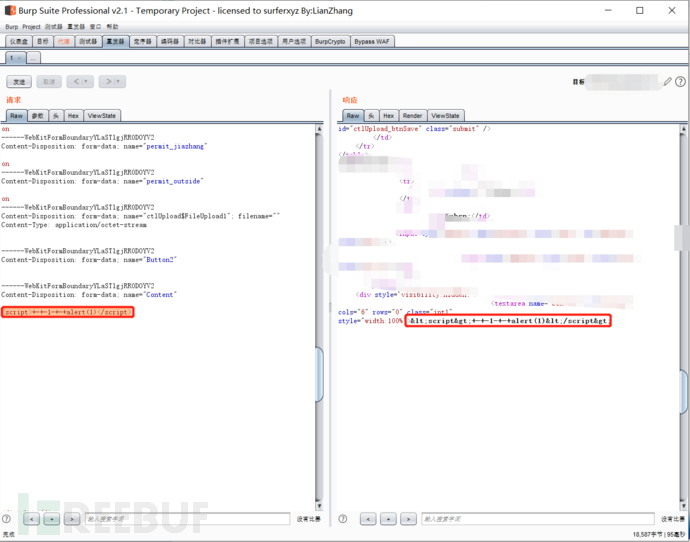Screen dimensions: 690x542
Task: Switch to the 用户选项 tab
Action: click(294, 41)
